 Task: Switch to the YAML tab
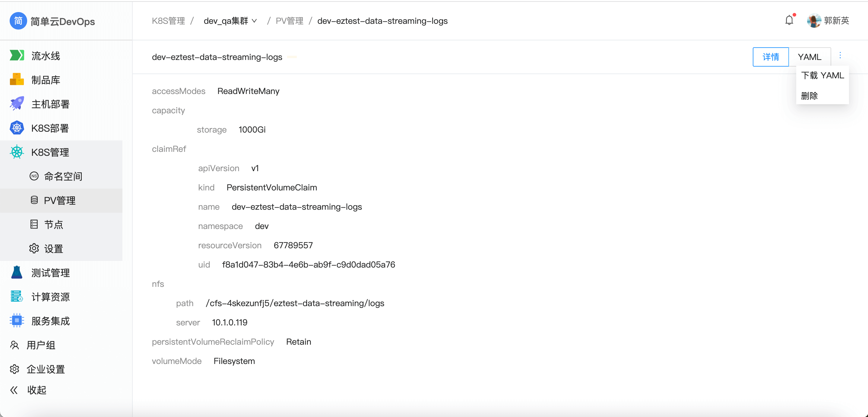[809, 57]
